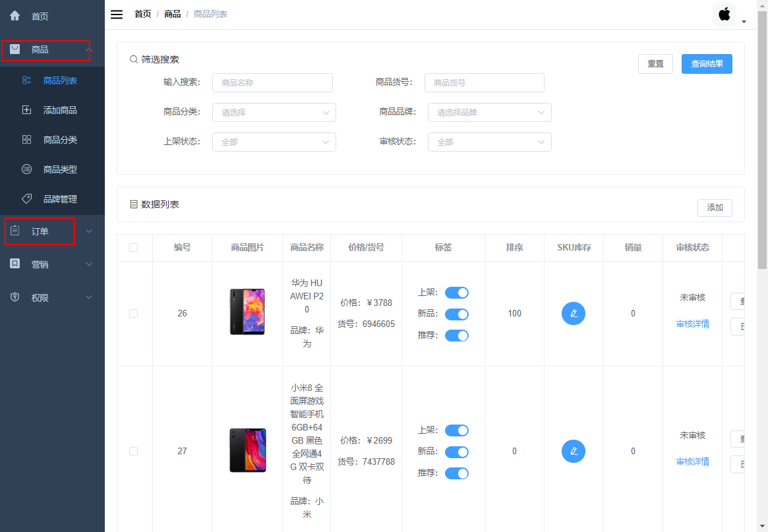Screen dimensions: 768x532
Task: Click the 品牌管理 tag icon
Action: pyautogui.click(x=27, y=198)
